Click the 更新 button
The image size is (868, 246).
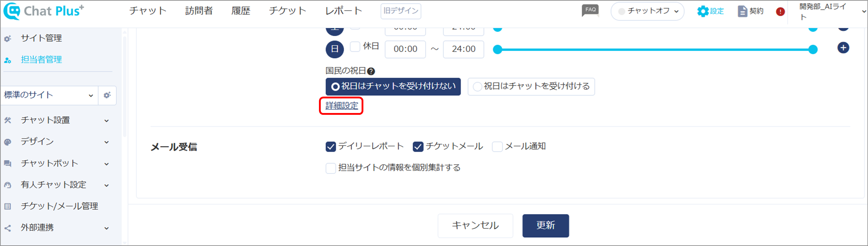tap(545, 225)
